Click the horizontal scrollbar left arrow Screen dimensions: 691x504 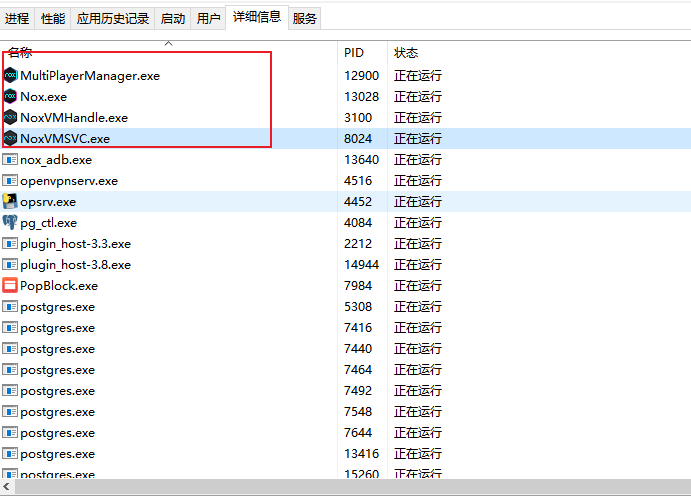click(7, 486)
